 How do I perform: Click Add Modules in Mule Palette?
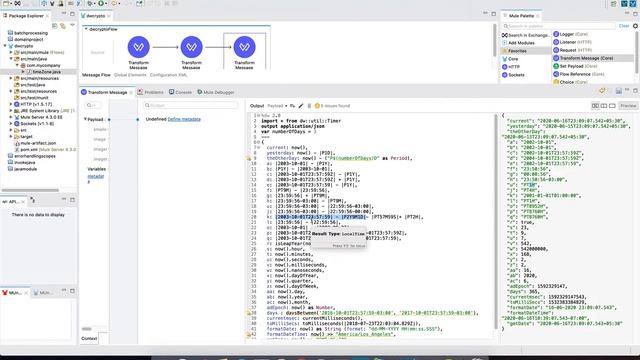518,43
